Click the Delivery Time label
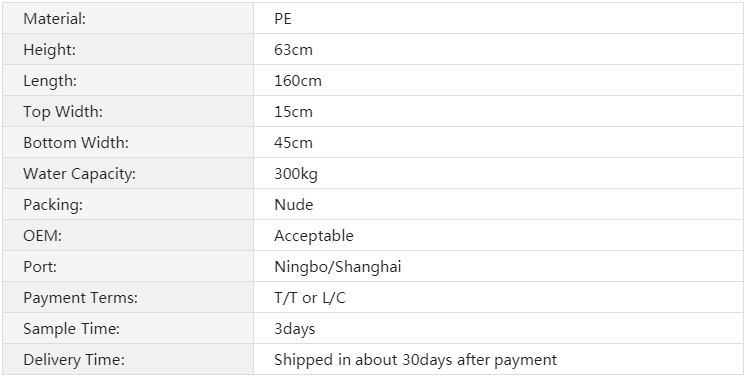Screen dimensions: 746x377 (74, 360)
